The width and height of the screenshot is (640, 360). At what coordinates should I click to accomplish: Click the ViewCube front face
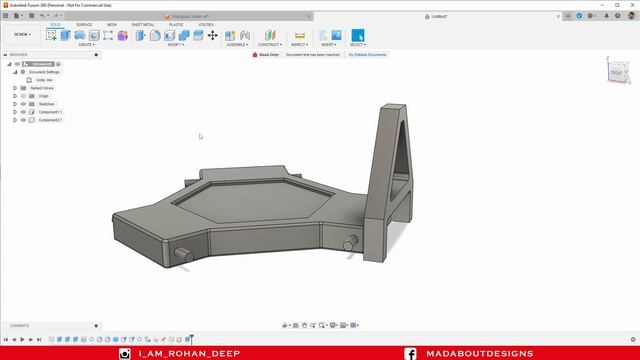pos(616,73)
